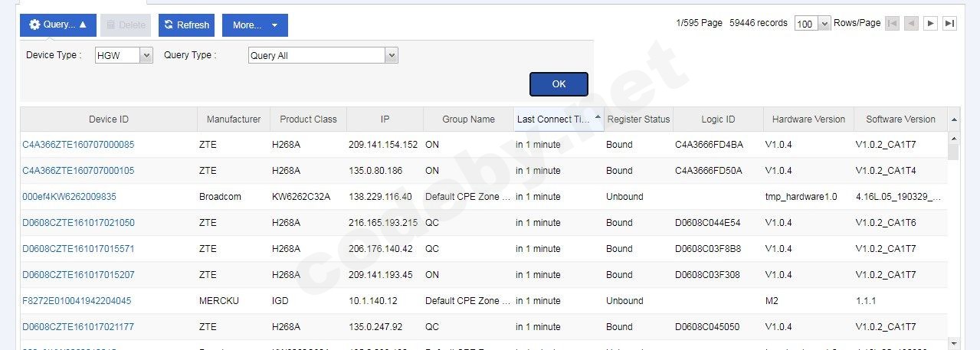
Task: Sort by IP column header
Action: [x=385, y=119]
